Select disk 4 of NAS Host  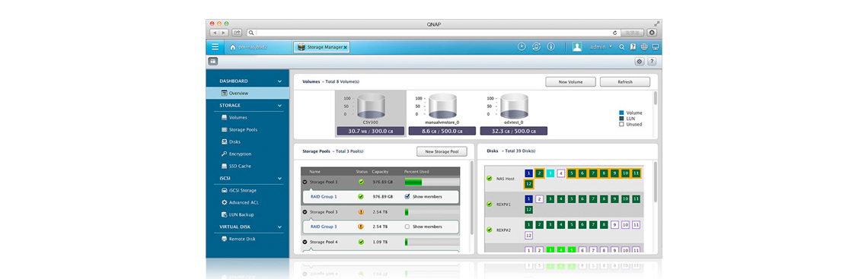coord(560,173)
